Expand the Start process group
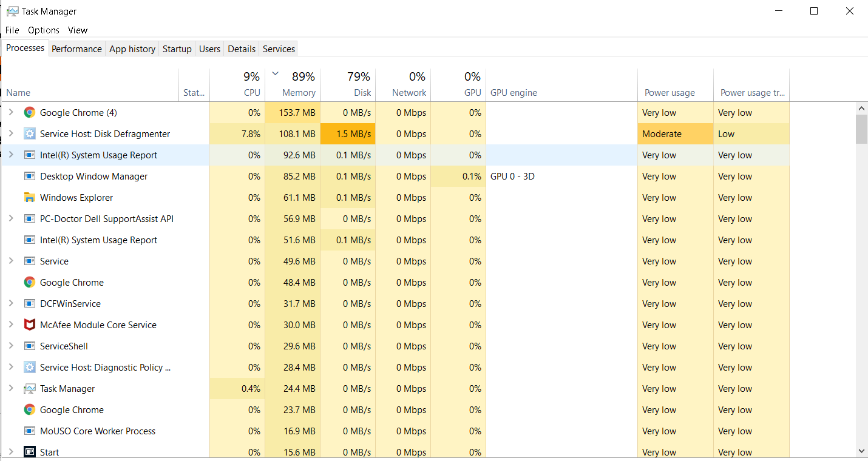This screenshot has width=868, height=461. [x=10, y=452]
